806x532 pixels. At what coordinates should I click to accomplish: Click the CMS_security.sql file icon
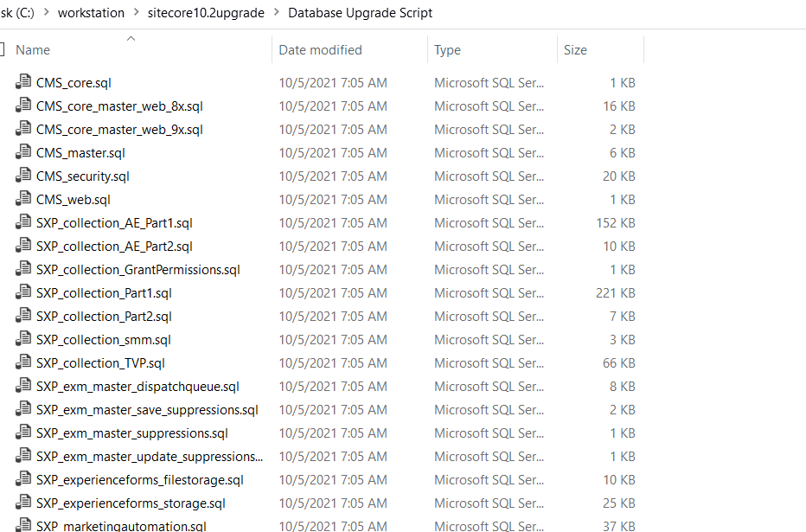23,176
